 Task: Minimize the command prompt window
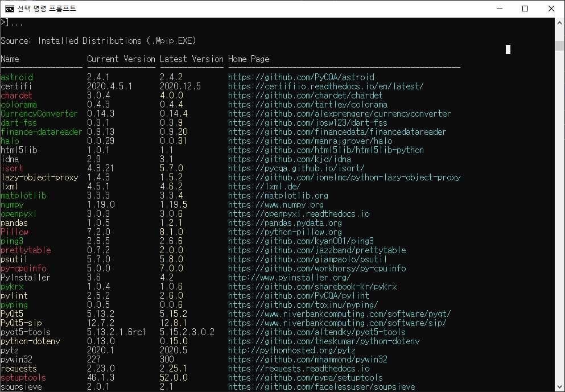click(x=500, y=9)
